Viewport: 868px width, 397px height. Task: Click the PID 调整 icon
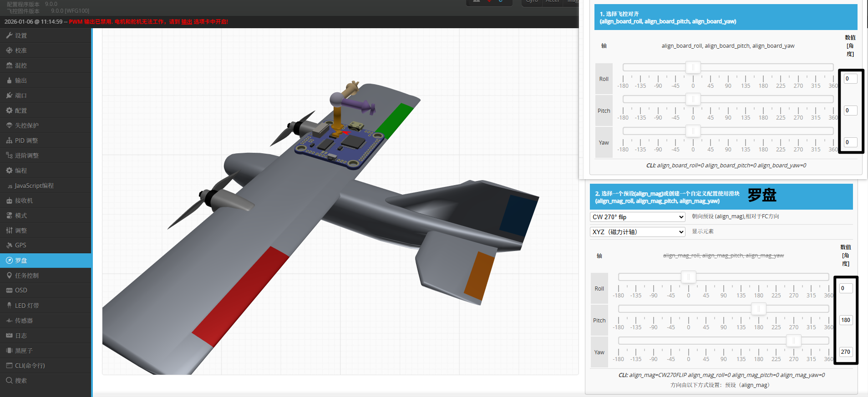coord(9,141)
